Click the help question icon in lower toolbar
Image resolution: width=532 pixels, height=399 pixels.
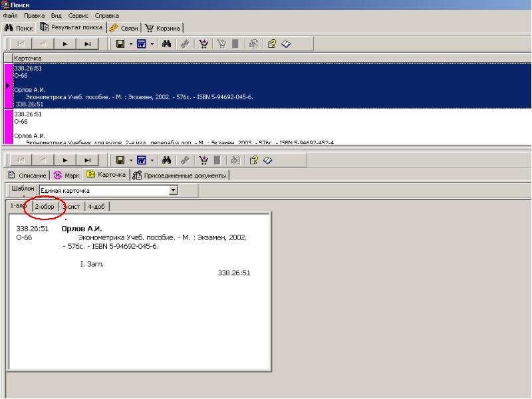pos(253,160)
